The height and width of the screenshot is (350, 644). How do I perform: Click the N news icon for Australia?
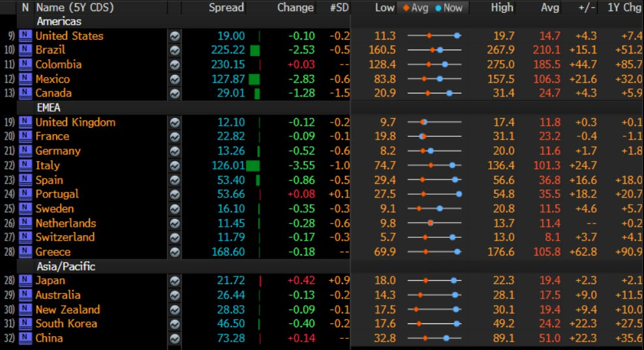tap(25, 295)
